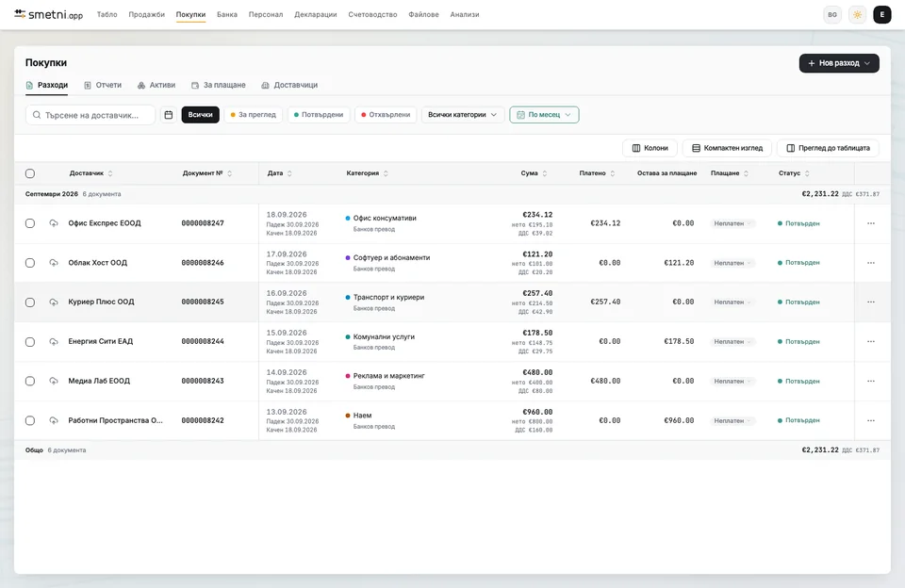Screen dimensions: 905x588
Task: Open more actions for Медиа Лаб ЕООД row
Action: click(871, 381)
